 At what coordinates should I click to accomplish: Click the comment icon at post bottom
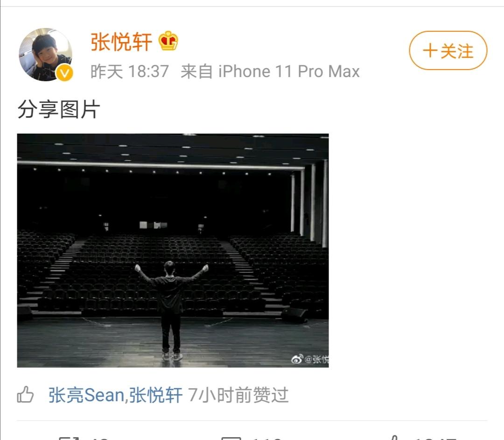pyautogui.click(x=231, y=438)
